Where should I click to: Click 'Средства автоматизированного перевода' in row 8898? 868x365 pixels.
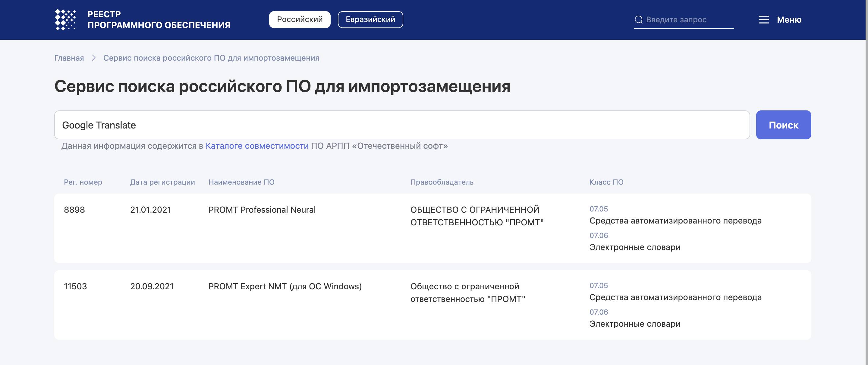point(675,221)
